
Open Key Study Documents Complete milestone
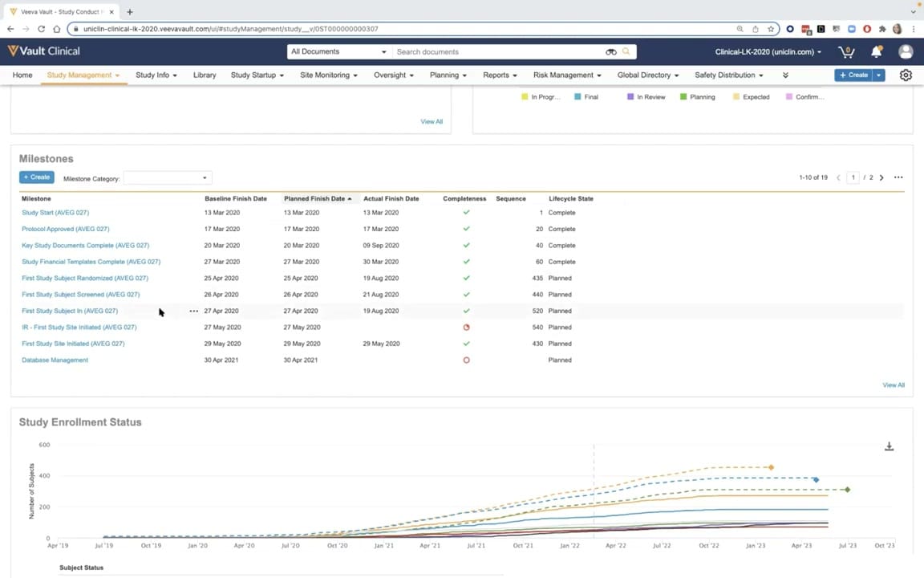tap(86, 246)
